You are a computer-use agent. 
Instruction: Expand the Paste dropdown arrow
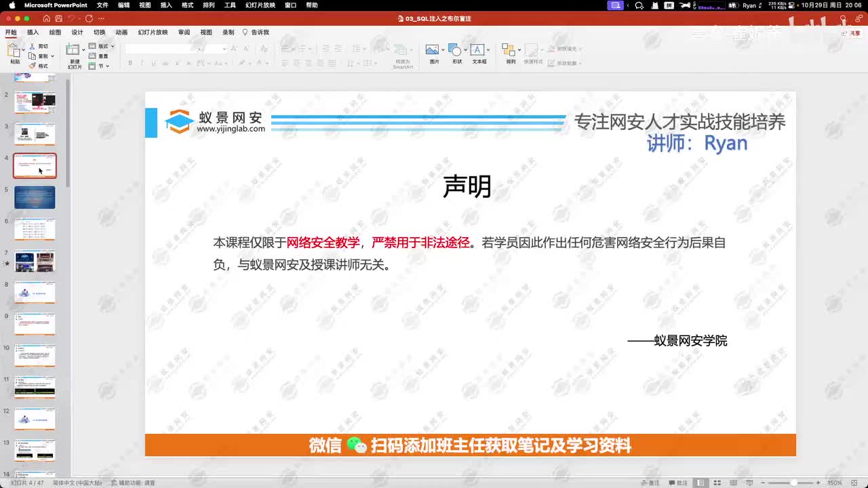point(22,50)
